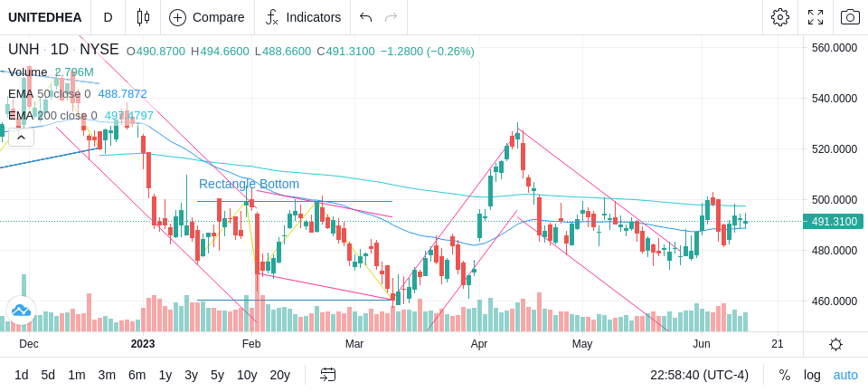The height and width of the screenshot is (392, 868).
Task: Click the Jun date axis label
Action: [x=701, y=344]
